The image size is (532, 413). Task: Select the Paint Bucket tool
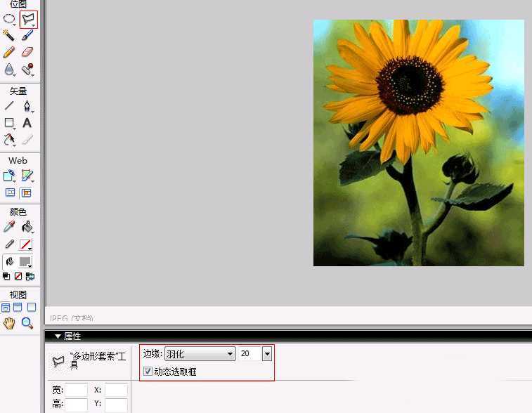coord(27,226)
